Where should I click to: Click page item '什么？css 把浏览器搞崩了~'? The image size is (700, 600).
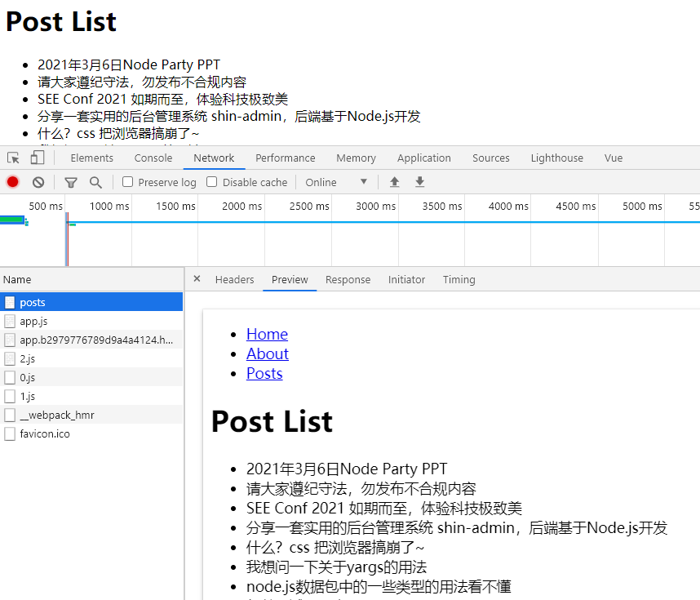click(x=118, y=133)
